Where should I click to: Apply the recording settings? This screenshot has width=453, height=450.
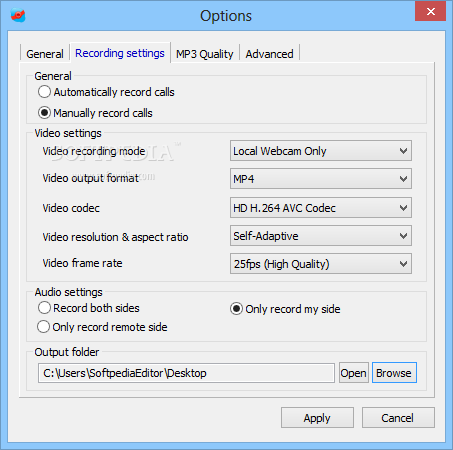[x=317, y=418]
